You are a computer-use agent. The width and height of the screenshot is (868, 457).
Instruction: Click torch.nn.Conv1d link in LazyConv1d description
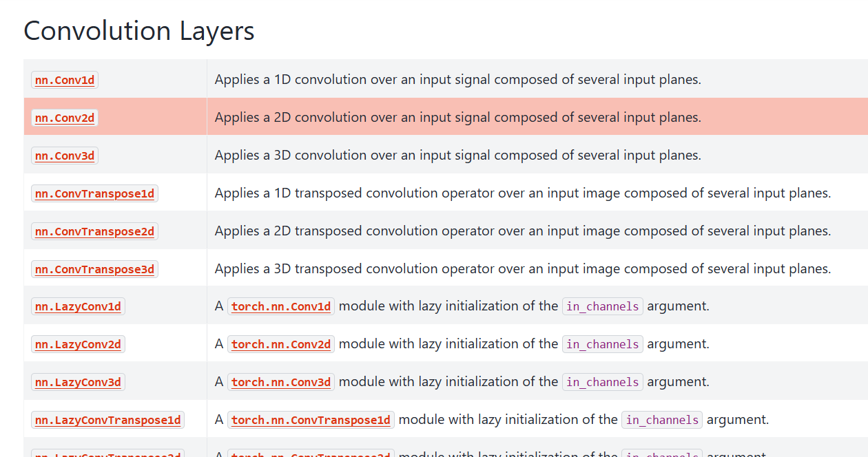pyautogui.click(x=281, y=306)
